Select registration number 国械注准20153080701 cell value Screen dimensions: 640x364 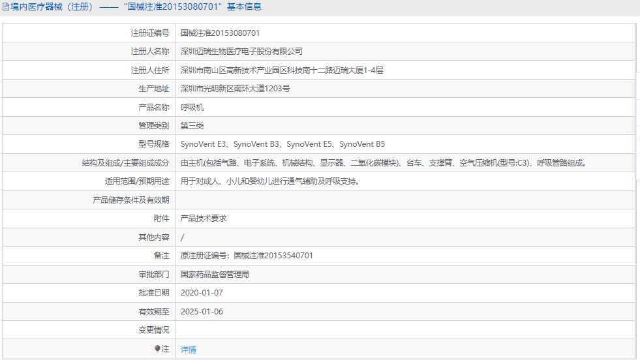tap(220, 33)
